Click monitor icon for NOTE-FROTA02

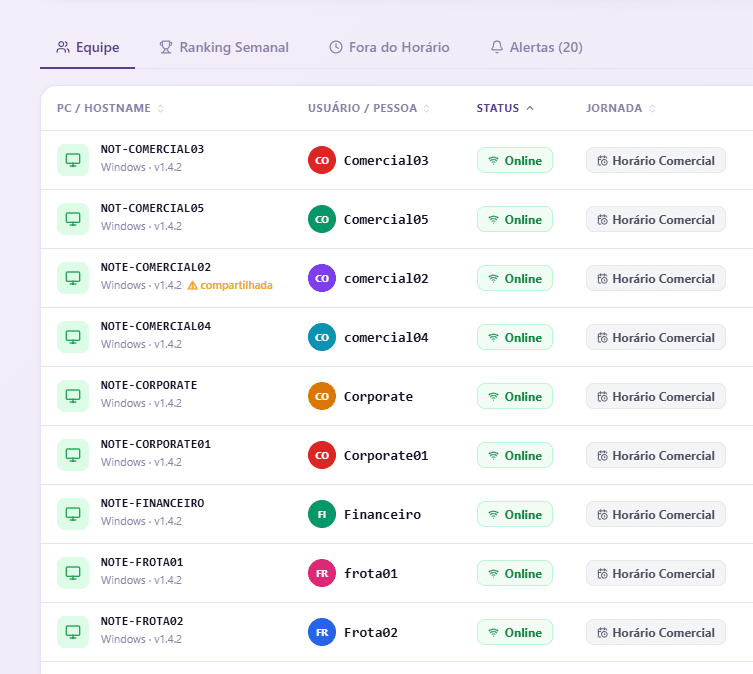tap(73, 632)
